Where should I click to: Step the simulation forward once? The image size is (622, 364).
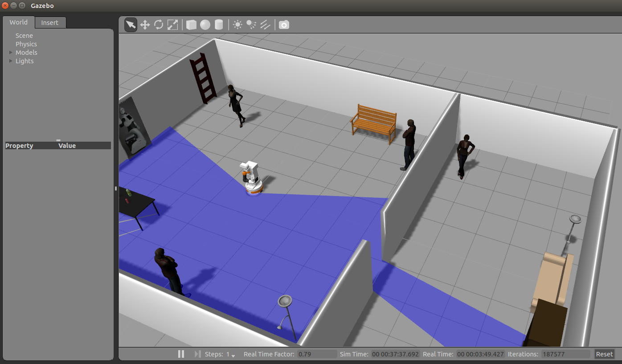197,354
